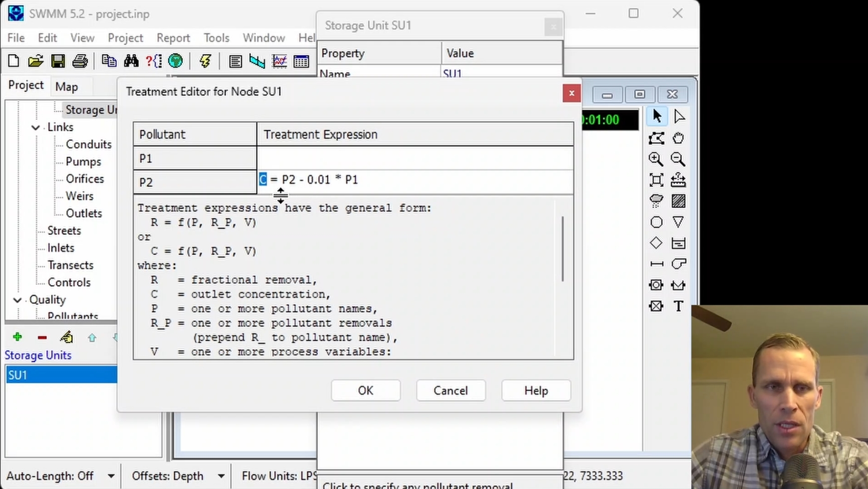The height and width of the screenshot is (489, 868).
Task: Open the Auto-Length dropdown arrow
Action: (x=111, y=476)
